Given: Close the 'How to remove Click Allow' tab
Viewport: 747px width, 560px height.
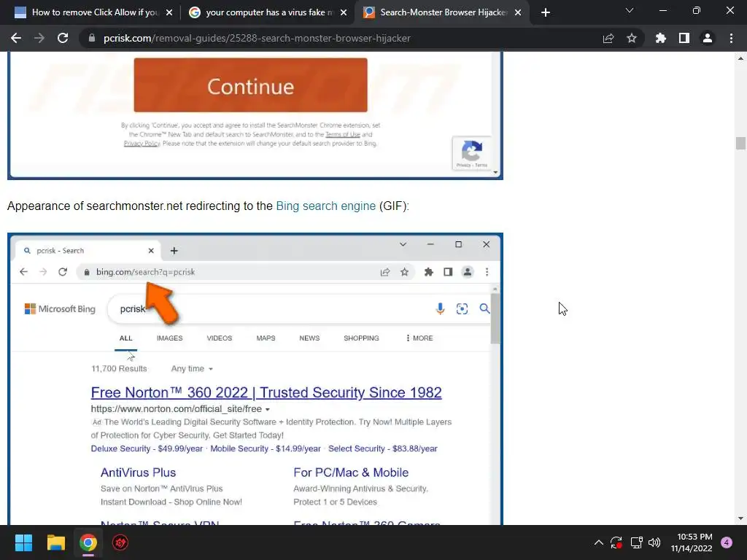Looking at the screenshot, I should coord(169,12).
